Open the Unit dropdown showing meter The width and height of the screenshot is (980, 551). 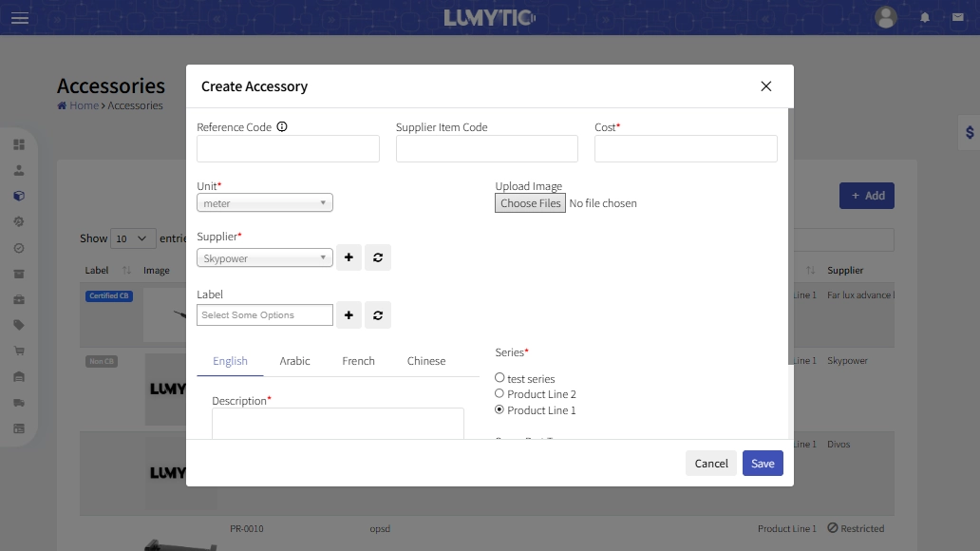coord(265,203)
